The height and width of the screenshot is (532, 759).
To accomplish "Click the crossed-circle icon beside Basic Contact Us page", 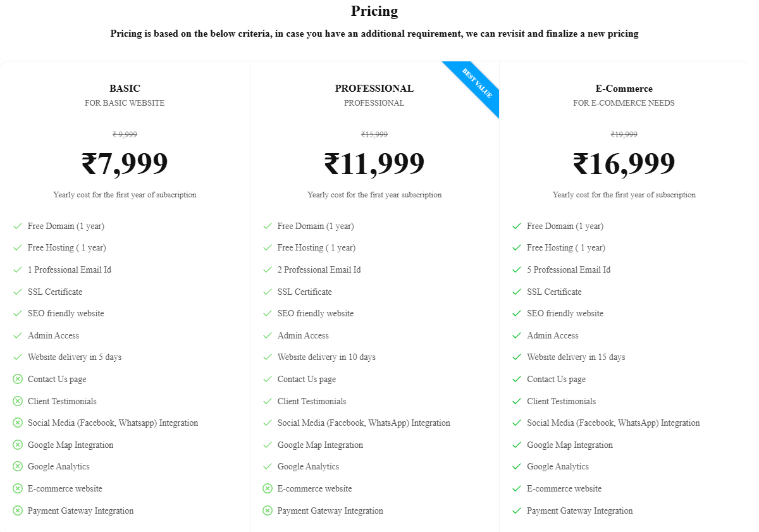I will (18, 379).
